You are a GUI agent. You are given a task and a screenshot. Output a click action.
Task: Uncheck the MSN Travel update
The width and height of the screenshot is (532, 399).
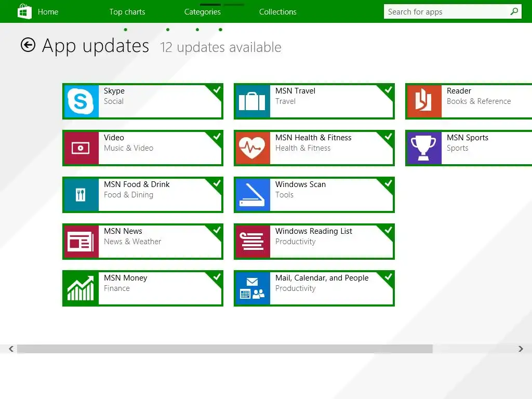pyautogui.click(x=388, y=89)
